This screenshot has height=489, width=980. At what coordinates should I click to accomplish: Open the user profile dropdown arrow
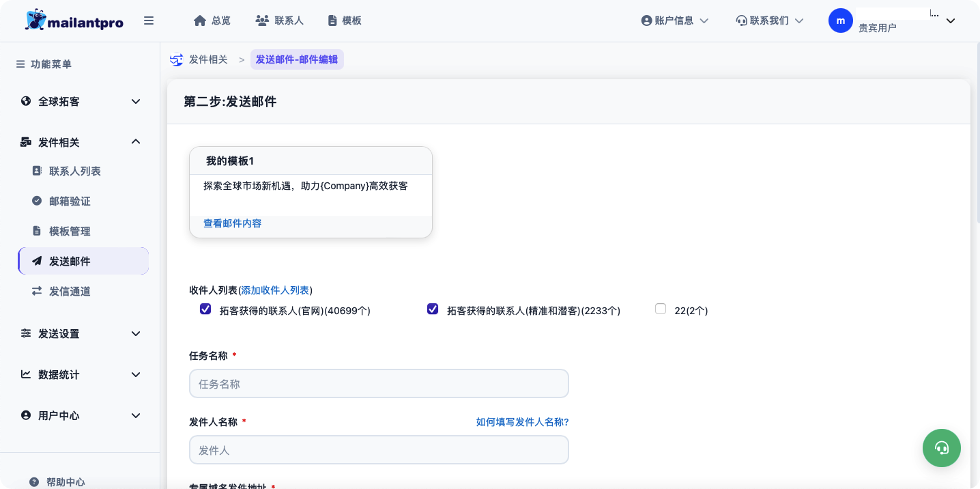[x=951, y=20]
